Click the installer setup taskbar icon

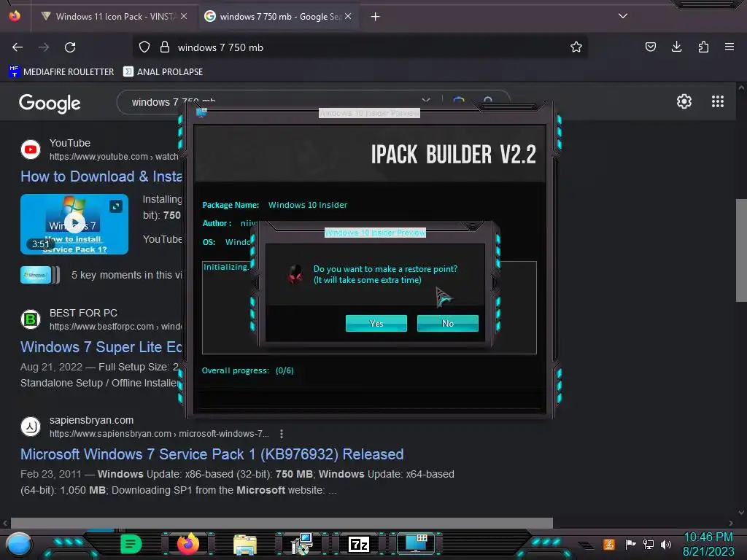[x=301, y=544]
